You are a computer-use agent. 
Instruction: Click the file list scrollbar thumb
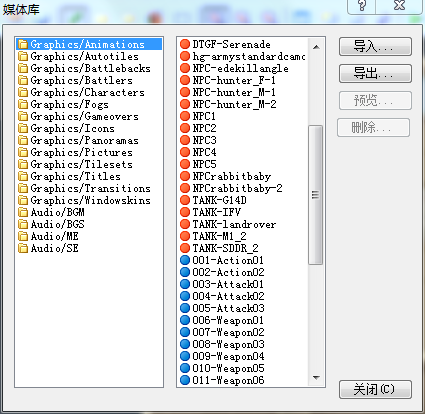[315, 195]
